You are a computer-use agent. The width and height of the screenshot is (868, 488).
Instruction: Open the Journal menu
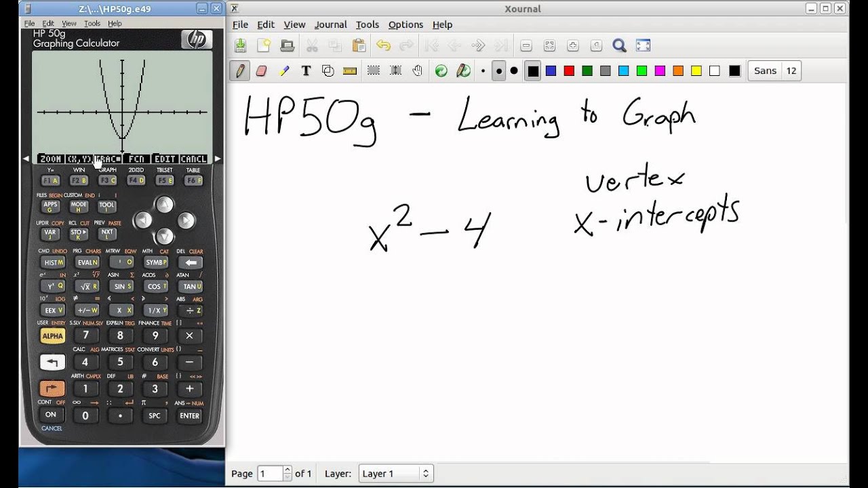coord(330,24)
